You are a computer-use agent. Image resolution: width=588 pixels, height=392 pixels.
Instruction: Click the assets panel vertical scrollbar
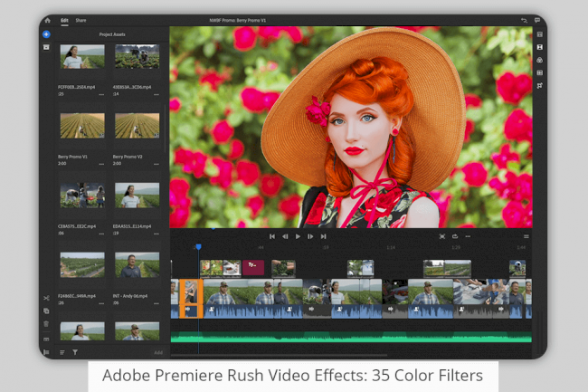pyautogui.click(x=166, y=129)
